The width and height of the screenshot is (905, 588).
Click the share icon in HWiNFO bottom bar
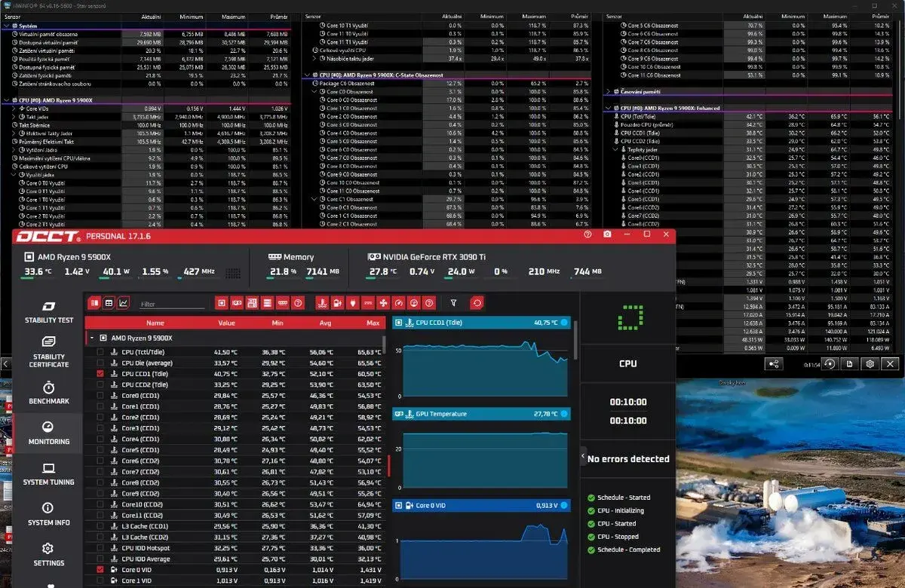[x=774, y=363]
